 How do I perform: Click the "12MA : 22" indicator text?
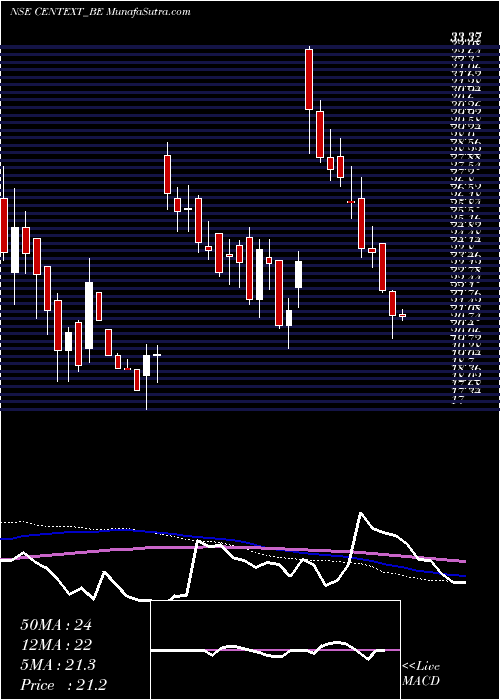[x=56, y=645]
